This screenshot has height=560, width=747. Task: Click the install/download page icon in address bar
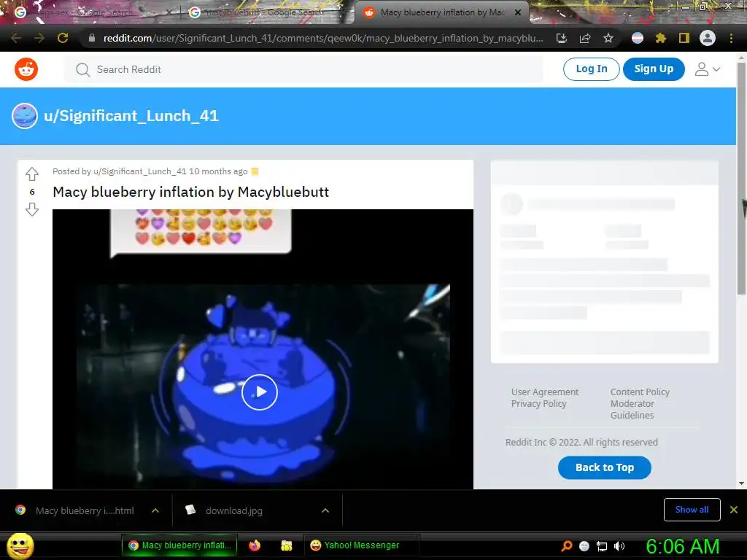tap(562, 38)
